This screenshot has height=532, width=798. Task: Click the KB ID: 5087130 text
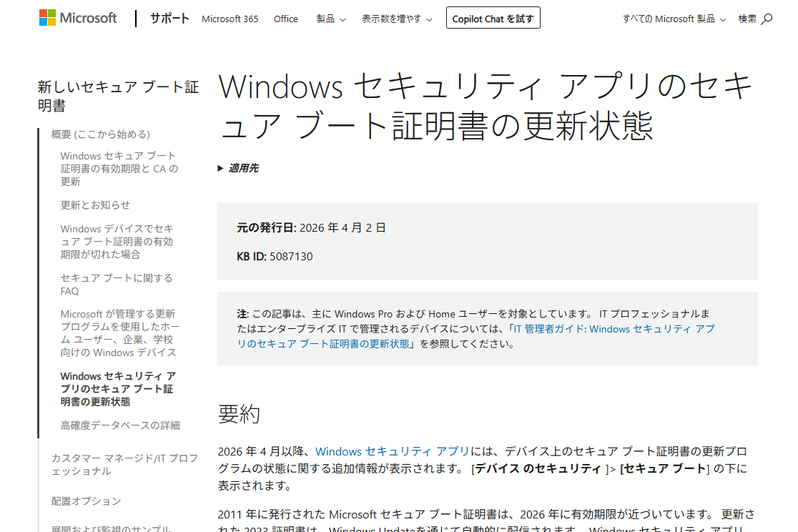(275, 256)
